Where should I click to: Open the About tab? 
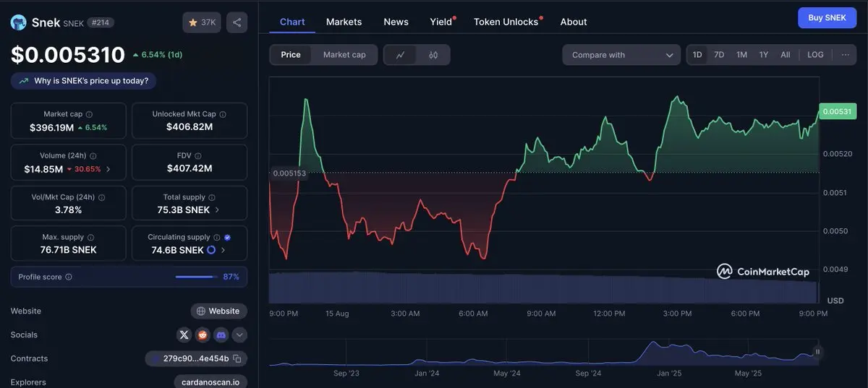(x=574, y=22)
